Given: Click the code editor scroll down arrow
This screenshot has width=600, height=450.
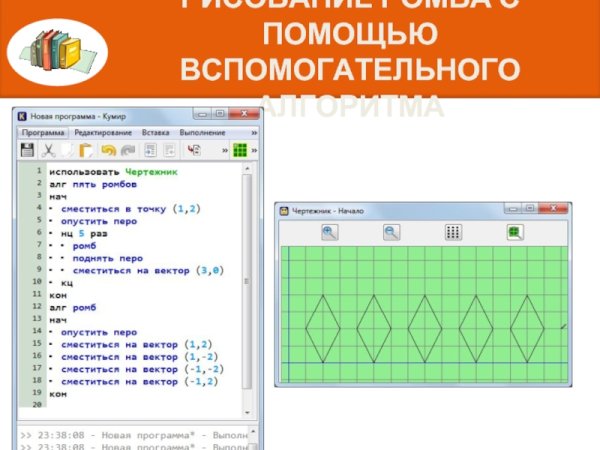Looking at the screenshot, I should [x=247, y=412].
